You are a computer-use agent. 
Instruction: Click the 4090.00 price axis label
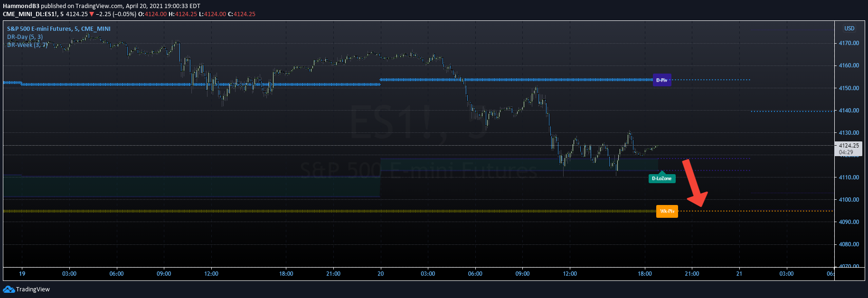(849, 222)
